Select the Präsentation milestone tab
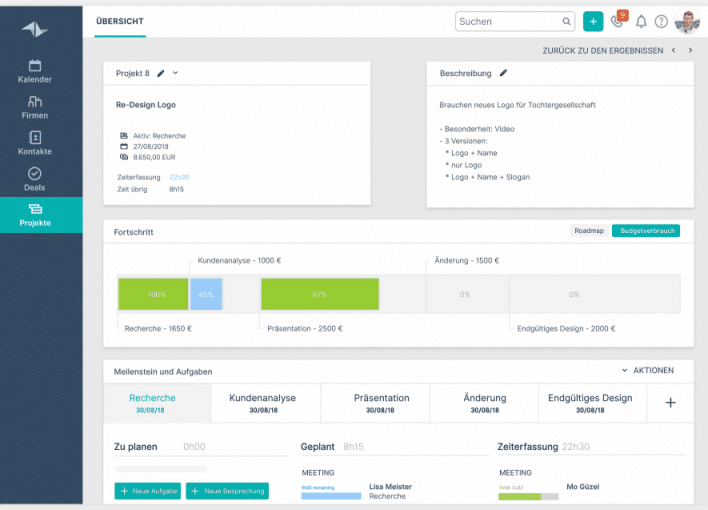The image size is (708, 510). (x=381, y=402)
